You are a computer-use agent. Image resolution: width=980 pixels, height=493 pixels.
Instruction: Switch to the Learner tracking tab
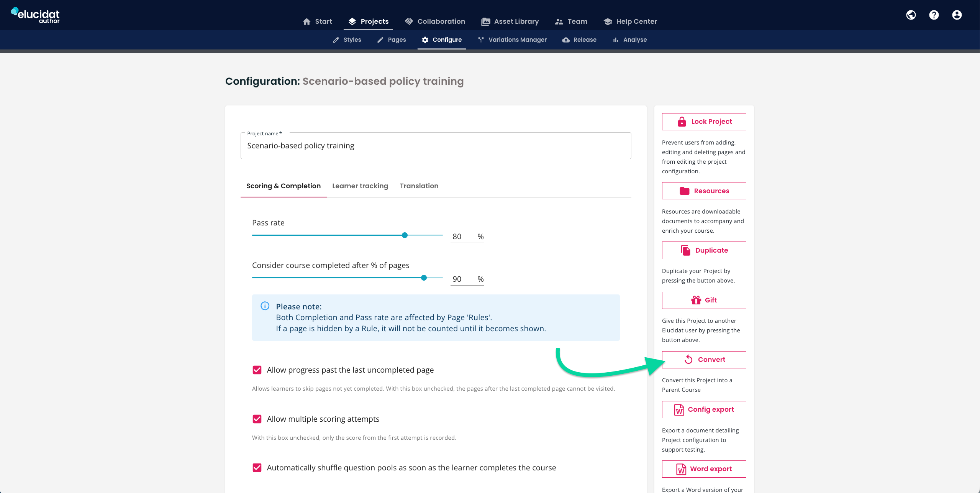[x=360, y=186]
